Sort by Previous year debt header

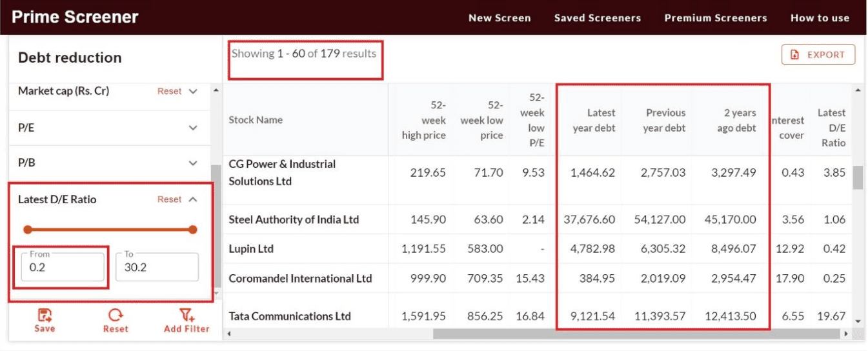[x=664, y=120]
